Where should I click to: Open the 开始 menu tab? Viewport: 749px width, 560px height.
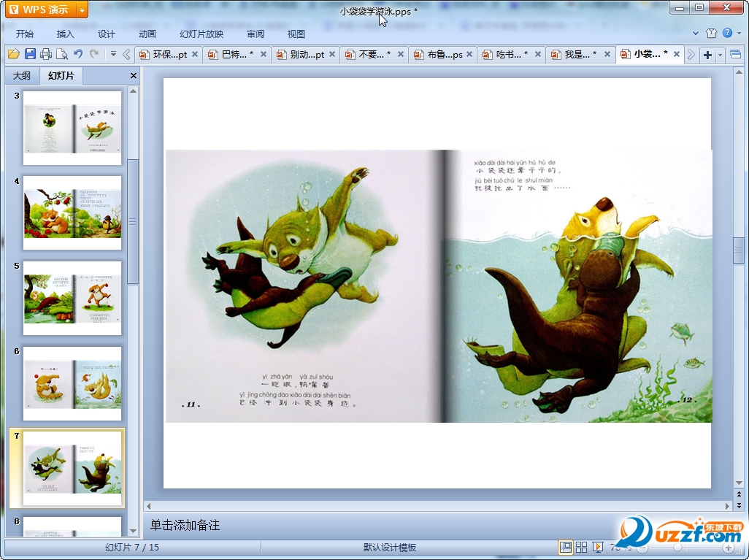[25, 34]
